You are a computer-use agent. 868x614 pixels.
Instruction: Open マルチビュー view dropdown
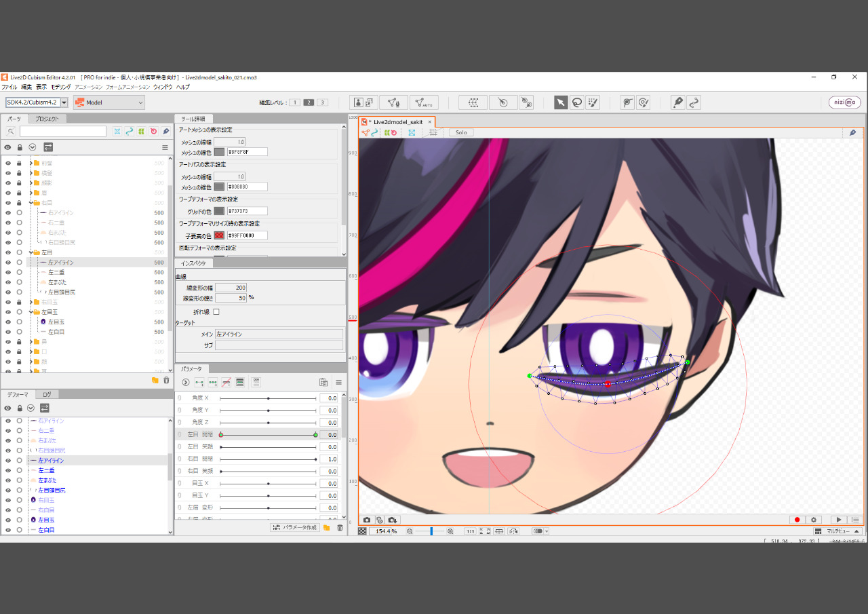pos(837,531)
